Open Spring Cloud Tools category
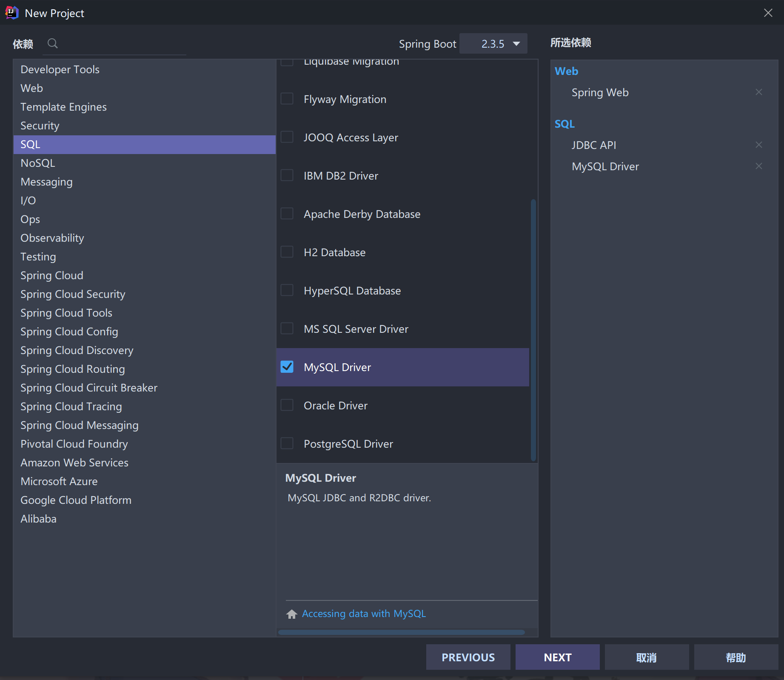784x680 pixels. pos(145,313)
